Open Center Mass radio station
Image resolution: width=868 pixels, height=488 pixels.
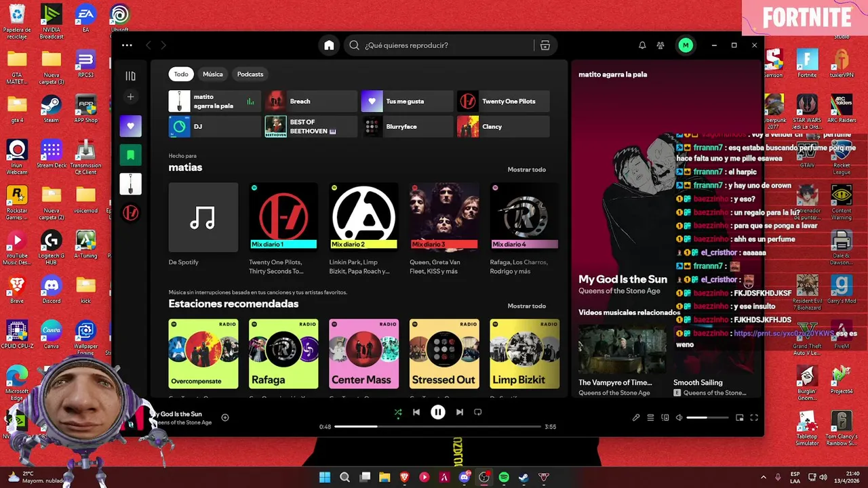click(x=364, y=354)
